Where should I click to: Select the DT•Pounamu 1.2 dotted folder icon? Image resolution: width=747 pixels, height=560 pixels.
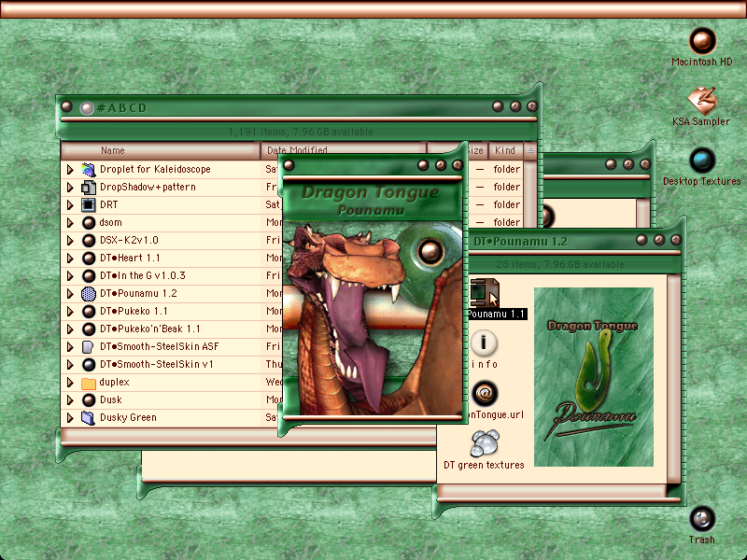coord(89,294)
